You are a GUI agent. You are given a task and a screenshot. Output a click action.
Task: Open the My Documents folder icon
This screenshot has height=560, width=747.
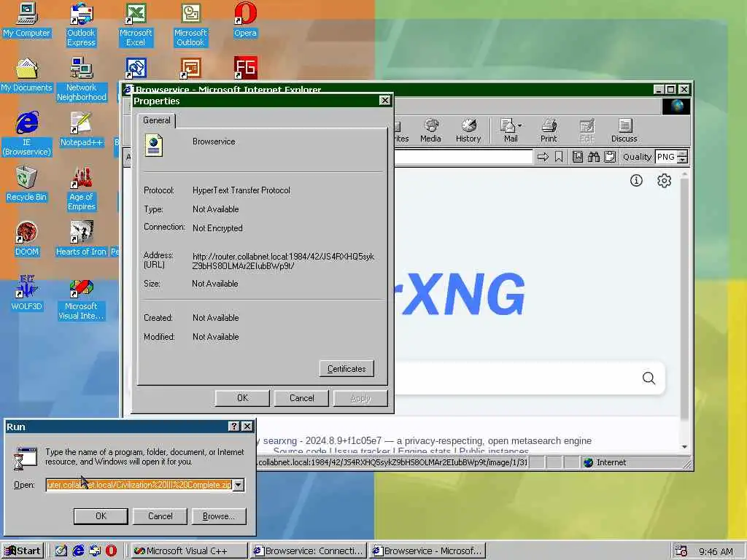27,75
